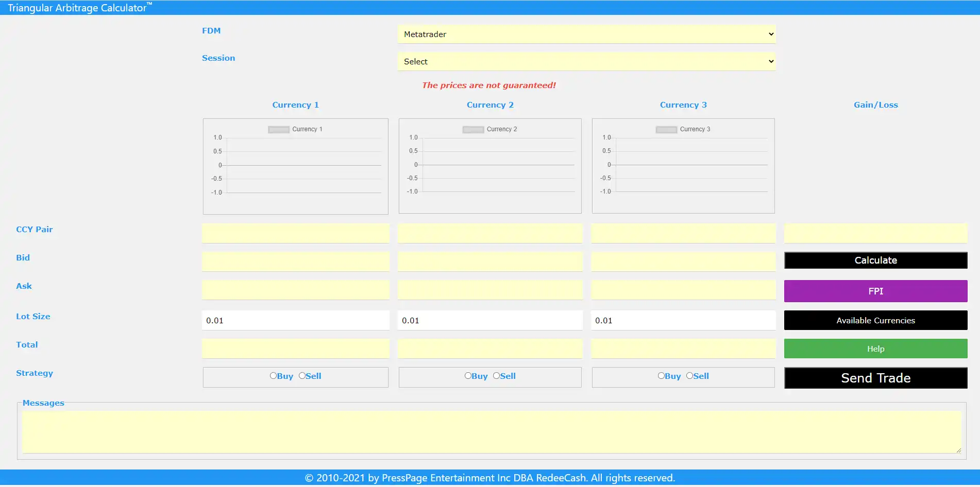Focus the Currency 1 Lot Size field
980x487 pixels.
pos(296,320)
